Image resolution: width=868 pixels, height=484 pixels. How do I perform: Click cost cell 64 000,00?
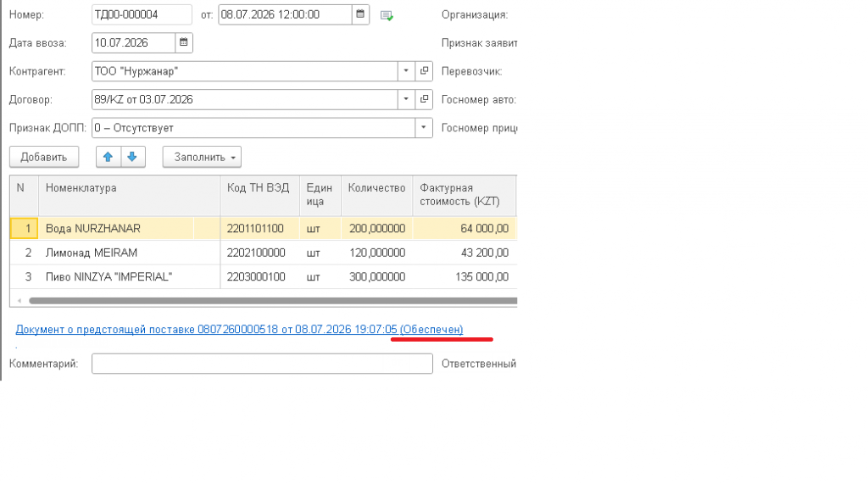pos(465,228)
